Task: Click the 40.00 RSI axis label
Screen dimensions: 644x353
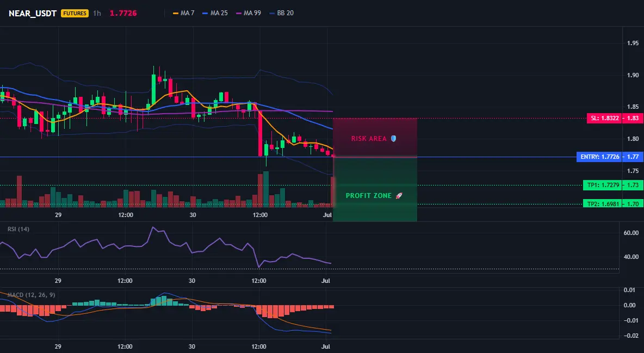Action: pos(631,257)
